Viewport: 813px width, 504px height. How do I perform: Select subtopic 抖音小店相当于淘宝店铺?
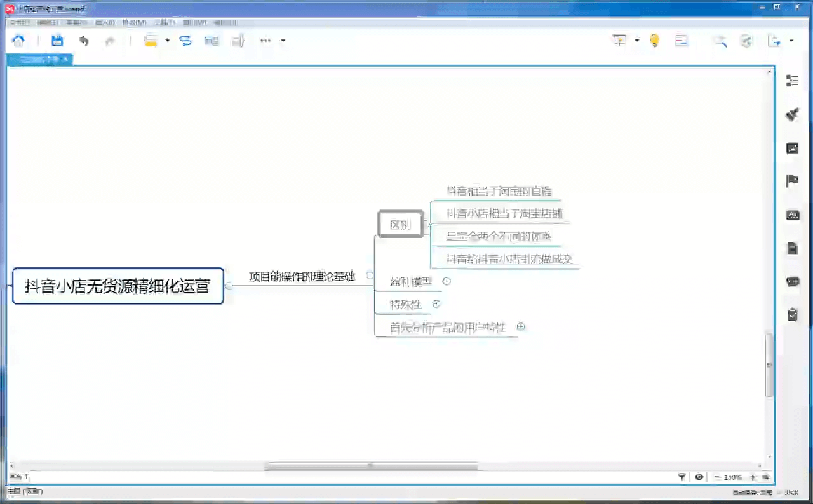(x=504, y=213)
